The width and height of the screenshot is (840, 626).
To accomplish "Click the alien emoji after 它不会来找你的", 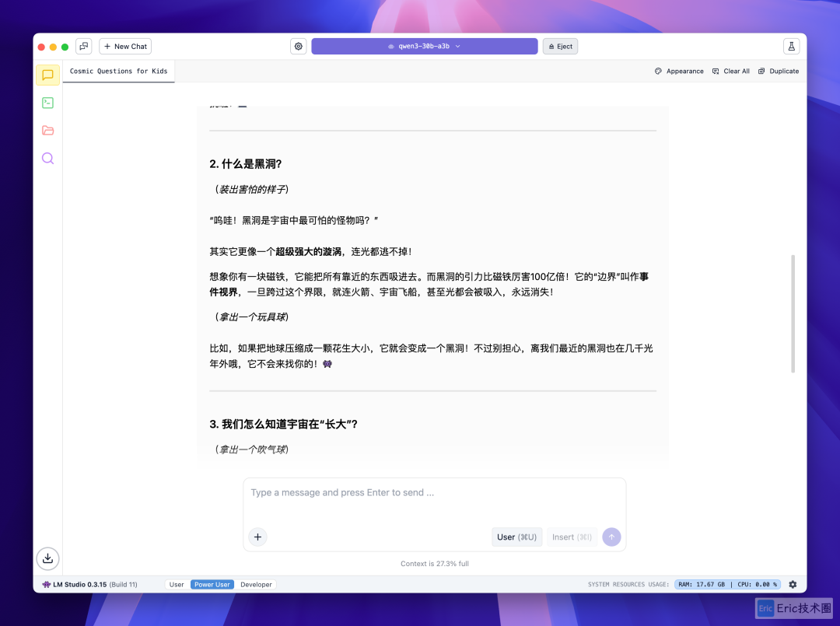I will click(x=327, y=364).
